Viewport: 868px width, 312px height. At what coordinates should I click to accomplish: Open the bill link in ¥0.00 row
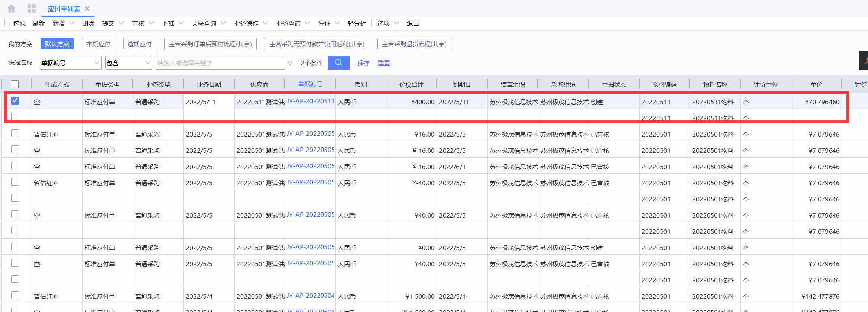pyautogui.click(x=311, y=247)
